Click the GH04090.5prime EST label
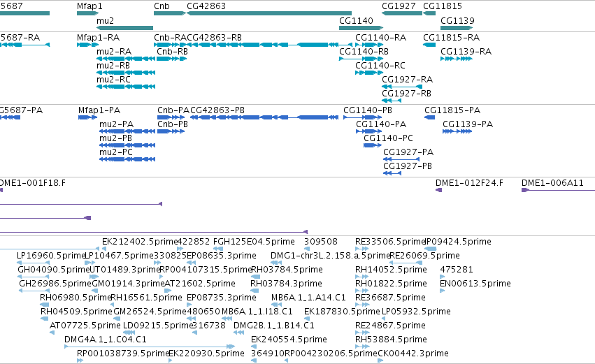 click(54, 270)
